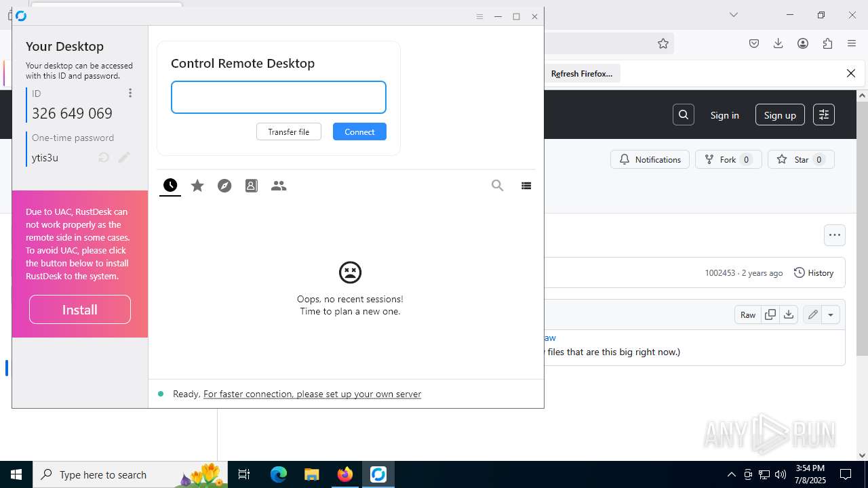This screenshot has width=868, height=488.
Task: View the file History
Action: pyautogui.click(x=813, y=272)
